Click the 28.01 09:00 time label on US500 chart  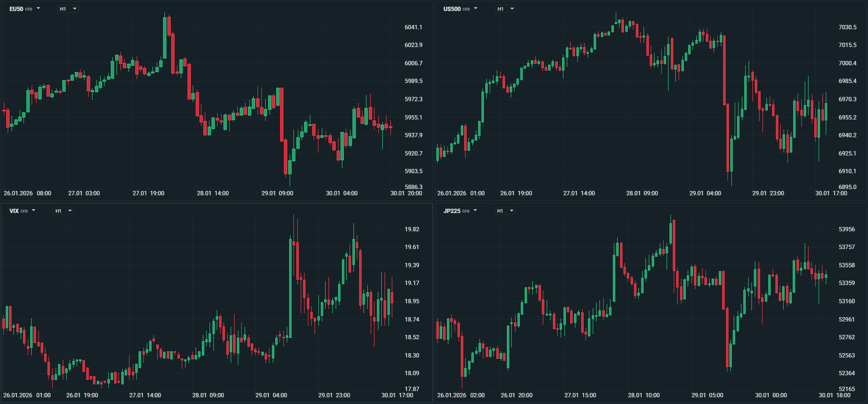point(642,193)
